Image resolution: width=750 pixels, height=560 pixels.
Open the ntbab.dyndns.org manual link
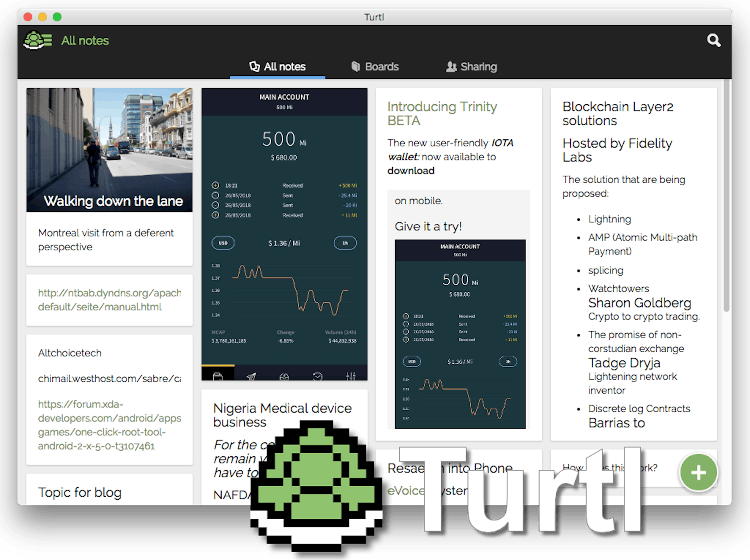109,300
